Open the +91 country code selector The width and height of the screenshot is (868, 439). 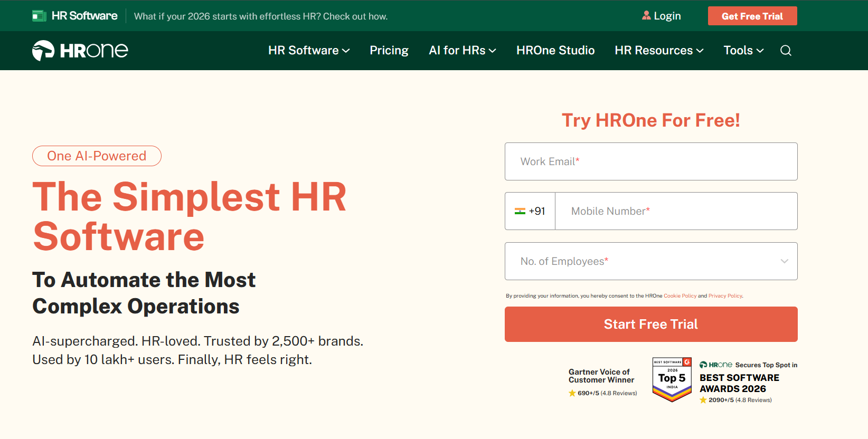tap(530, 211)
